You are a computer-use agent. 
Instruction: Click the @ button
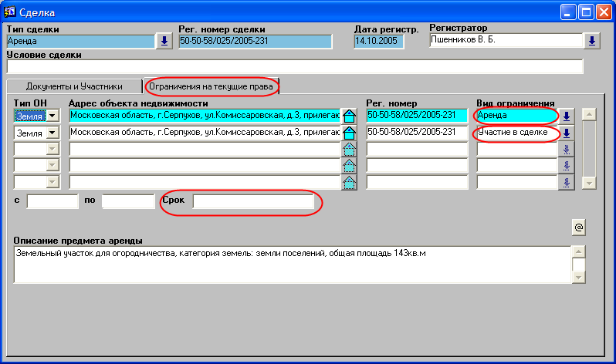click(579, 227)
